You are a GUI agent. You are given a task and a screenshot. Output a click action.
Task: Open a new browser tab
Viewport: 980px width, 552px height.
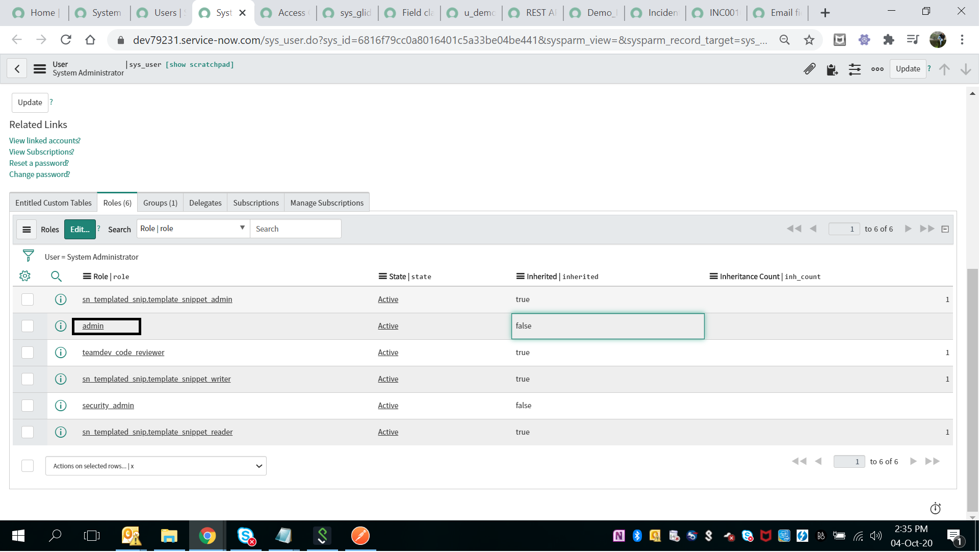(826, 13)
